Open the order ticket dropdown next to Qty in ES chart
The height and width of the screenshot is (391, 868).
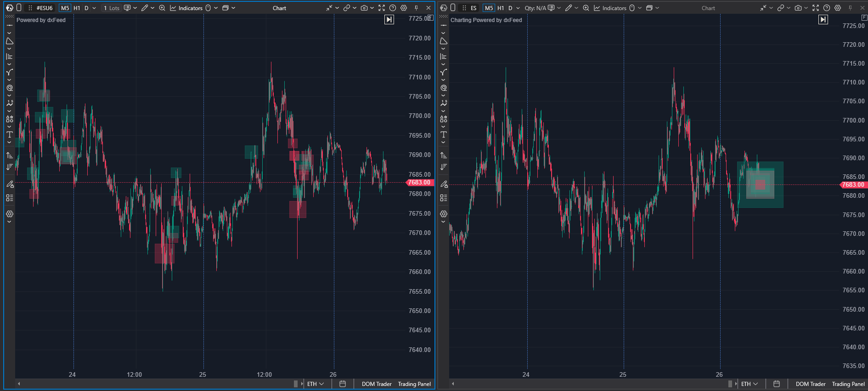pyautogui.click(x=559, y=8)
